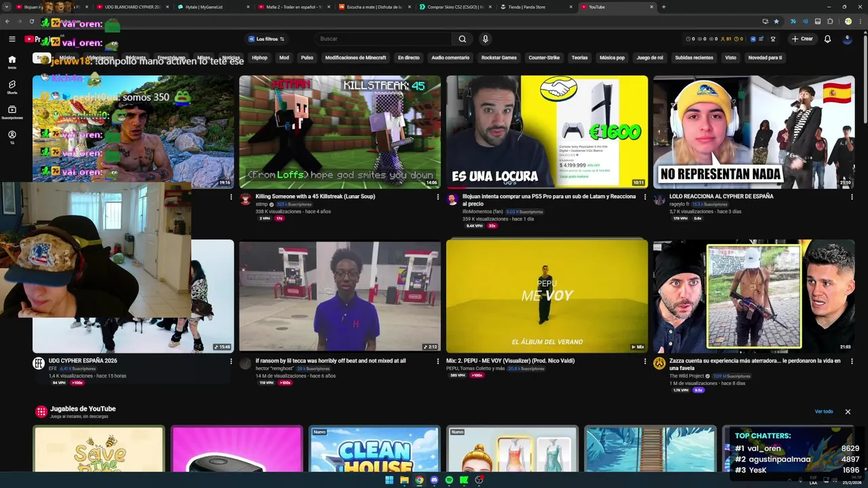Open Suscripciones in the left sidebar
868x488 pixels.
12,113
